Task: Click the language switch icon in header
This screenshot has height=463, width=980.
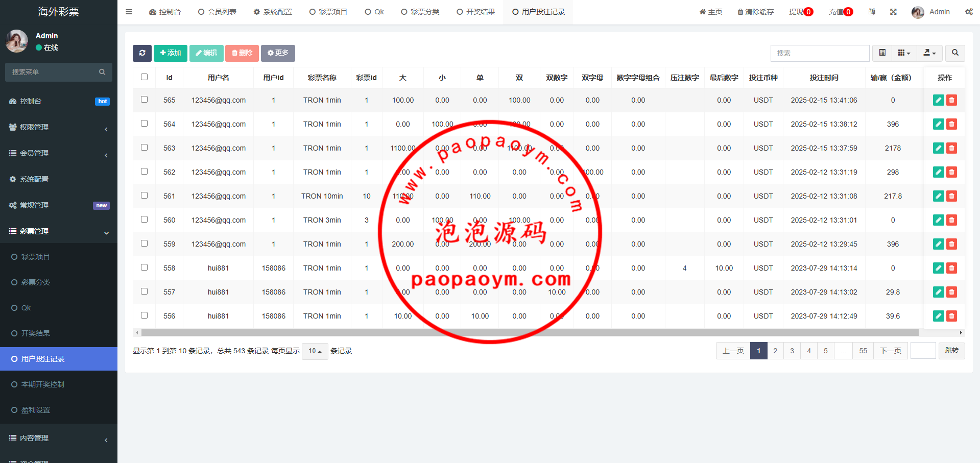Action: coord(872,12)
